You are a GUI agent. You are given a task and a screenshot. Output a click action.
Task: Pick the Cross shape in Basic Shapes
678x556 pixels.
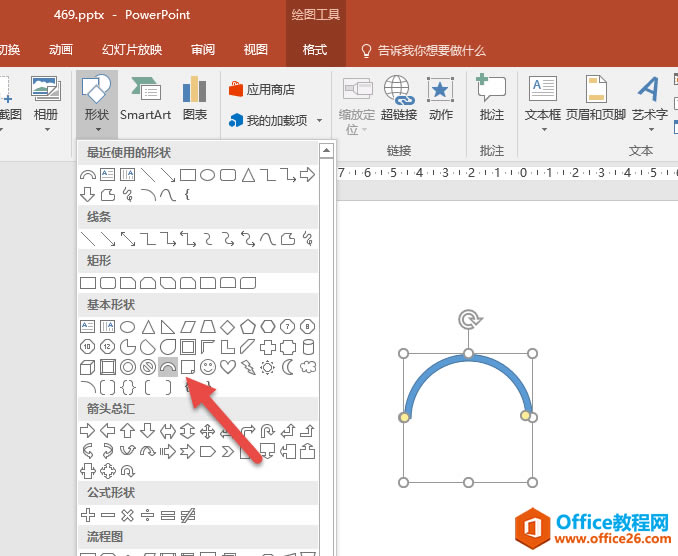(x=268, y=347)
